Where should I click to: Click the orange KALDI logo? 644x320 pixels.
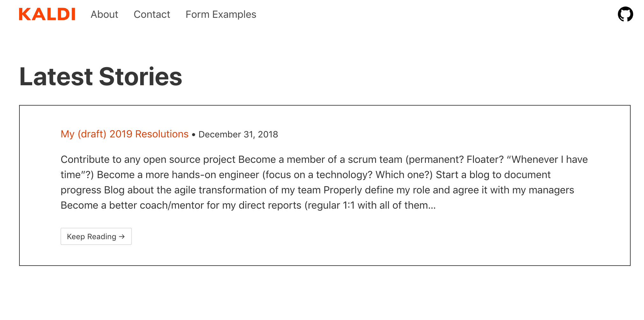(x=47, y=14)
